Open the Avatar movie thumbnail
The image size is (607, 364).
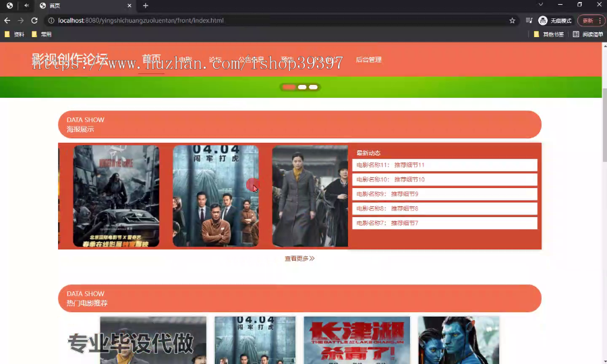(459, 340)
